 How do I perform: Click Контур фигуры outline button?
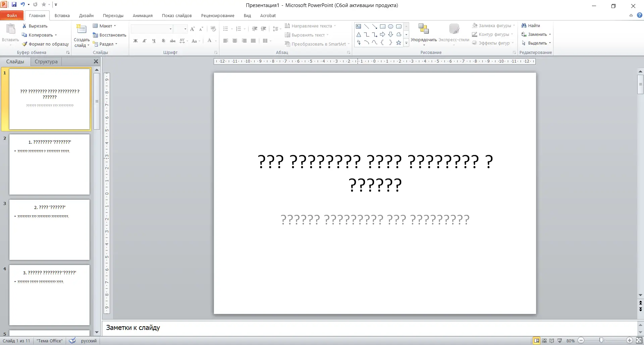(492, 34)
